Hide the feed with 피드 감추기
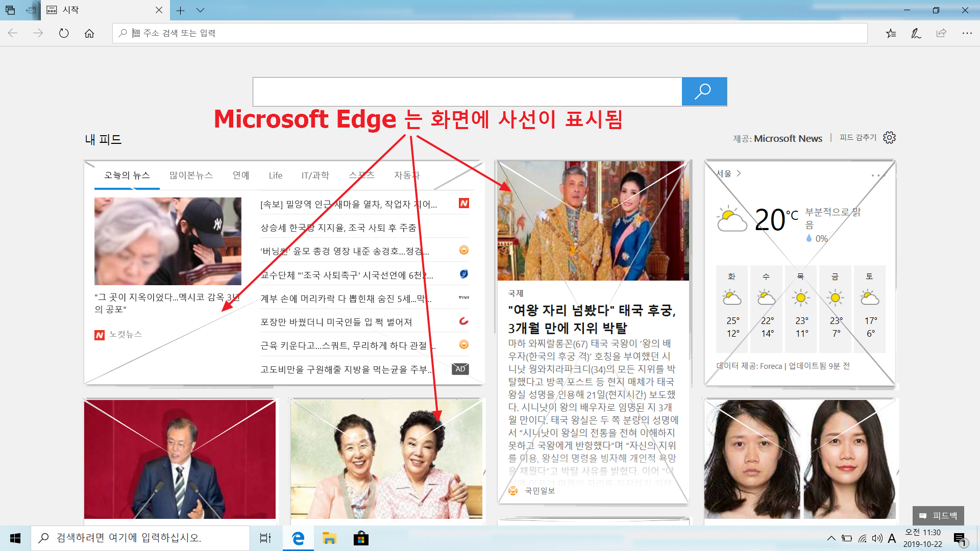Screen dimensions: 980x551 click(858, 138)
